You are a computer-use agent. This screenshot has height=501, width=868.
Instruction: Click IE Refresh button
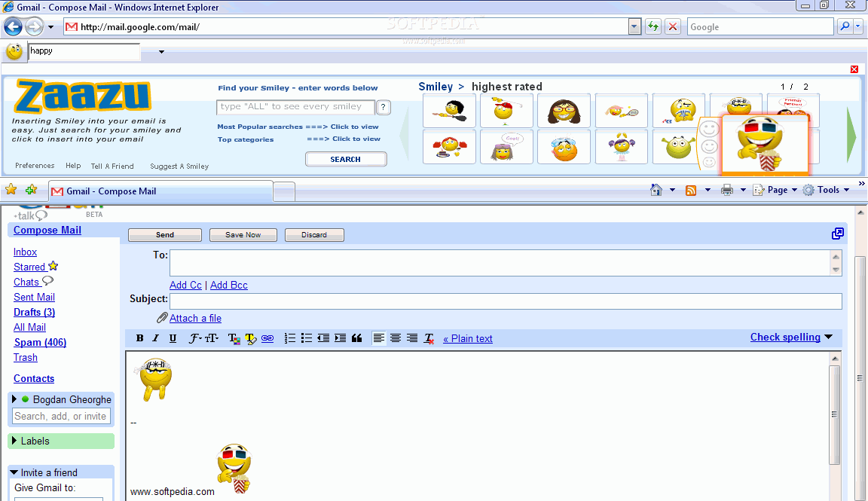pyautogui.click(x=653, y=26)
